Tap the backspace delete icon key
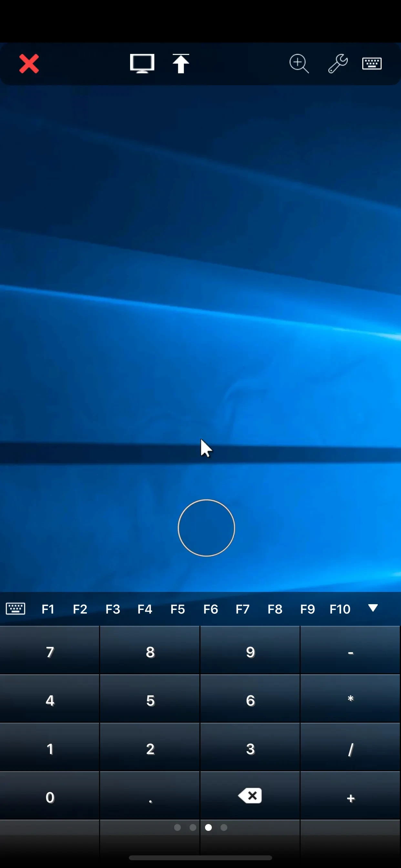Screen dimensions: 401x868 (250, 796)
